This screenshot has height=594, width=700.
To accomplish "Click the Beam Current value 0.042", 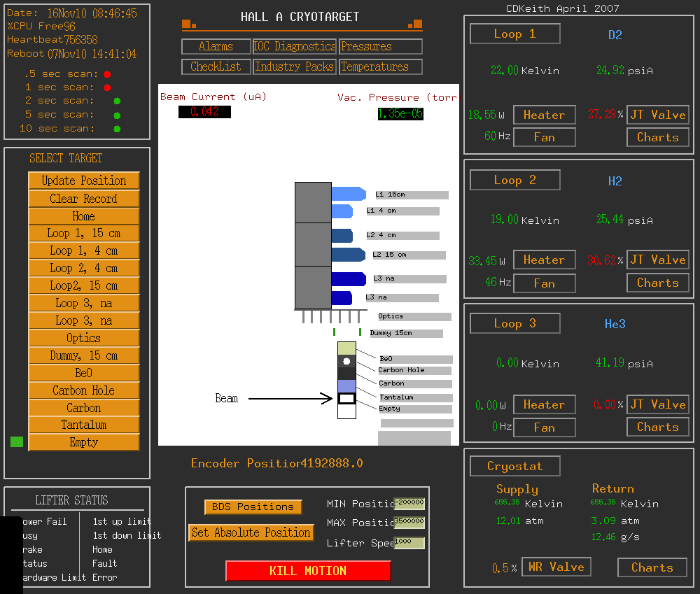I will coord(204,112).
